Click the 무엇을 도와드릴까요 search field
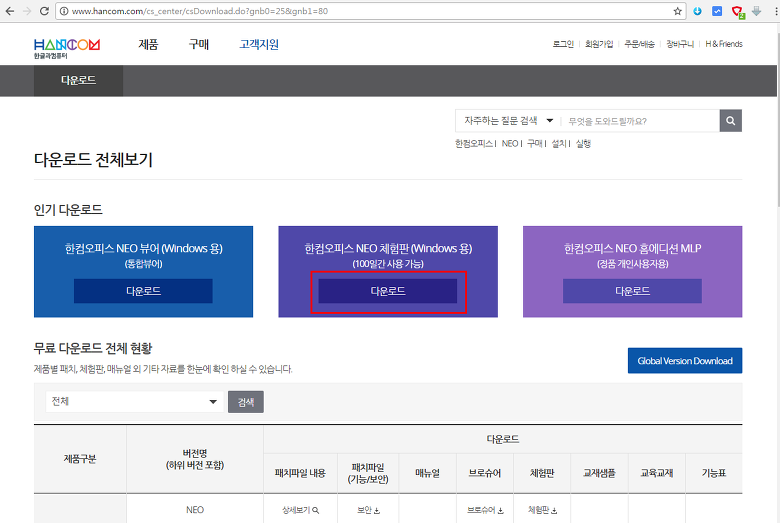The height and width of the screenshot is (523, 780). tap(641, 121)
